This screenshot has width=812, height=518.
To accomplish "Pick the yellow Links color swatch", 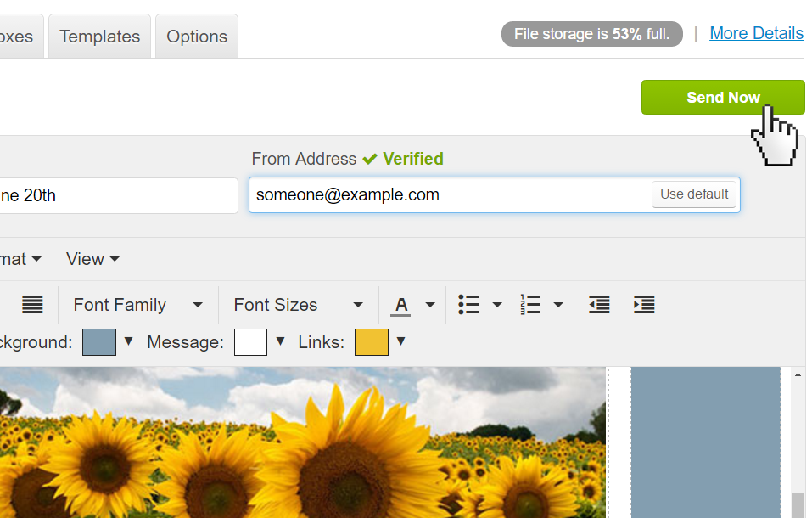I will (x=371, y=342).
